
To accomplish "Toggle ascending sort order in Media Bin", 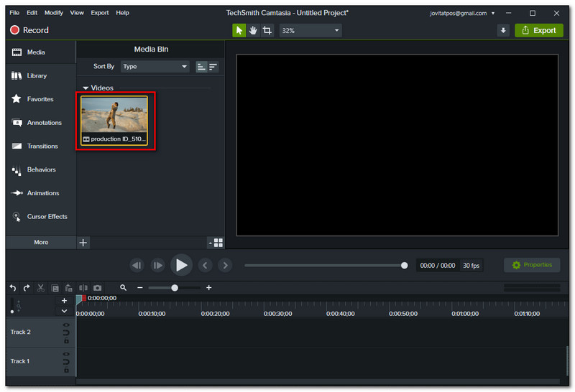I will pos(201,67).
